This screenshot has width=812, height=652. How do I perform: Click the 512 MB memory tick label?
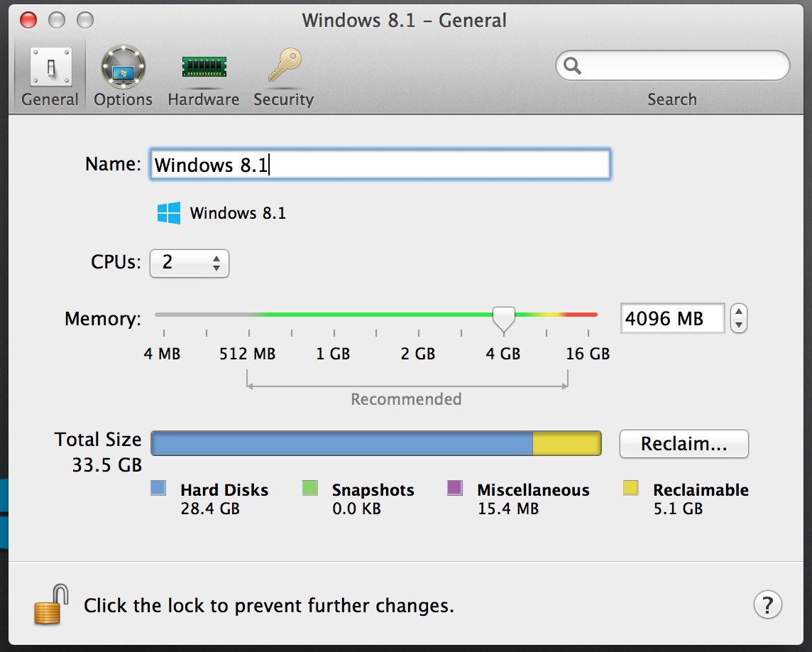[248, 354]
